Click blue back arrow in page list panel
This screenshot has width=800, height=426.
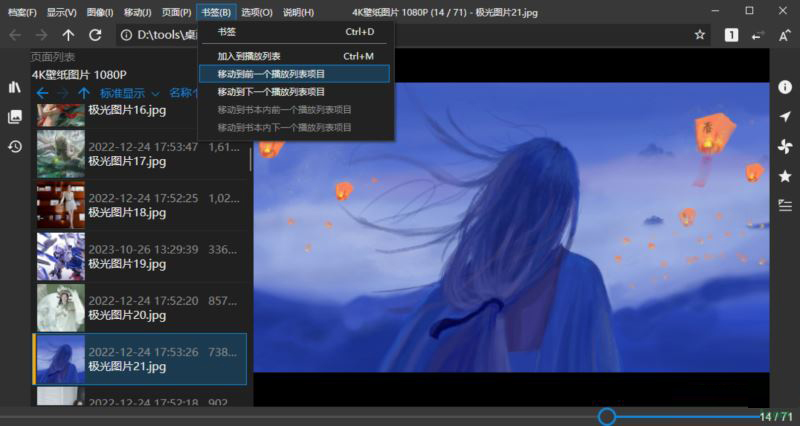42,93
